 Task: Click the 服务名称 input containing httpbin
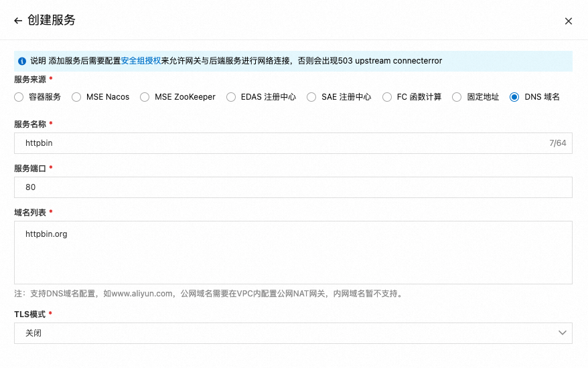click(x=293, y=143)
